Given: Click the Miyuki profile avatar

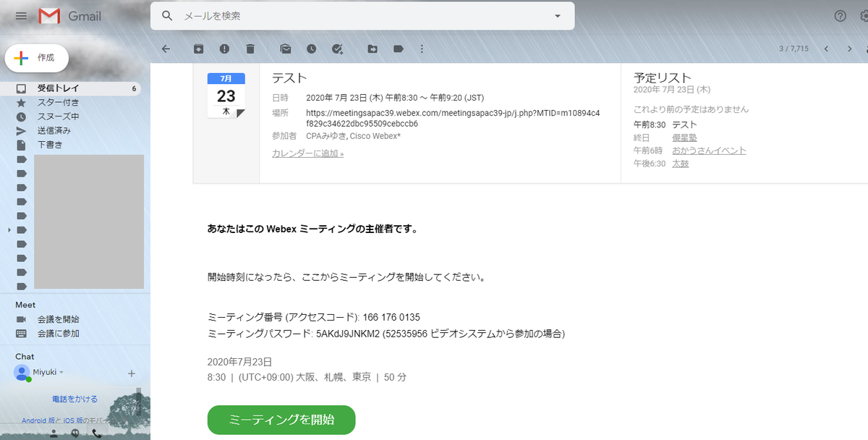Looking at the screenshot, I should click(22, 373).
